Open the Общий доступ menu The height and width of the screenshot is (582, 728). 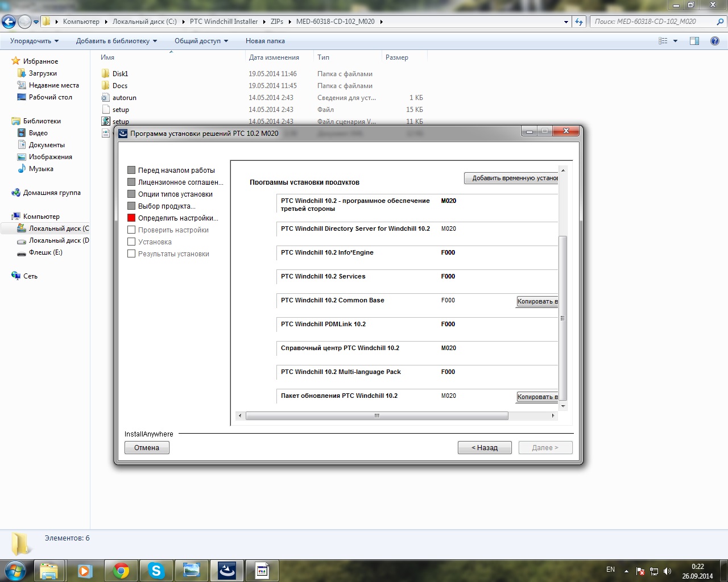click(201, 41)
